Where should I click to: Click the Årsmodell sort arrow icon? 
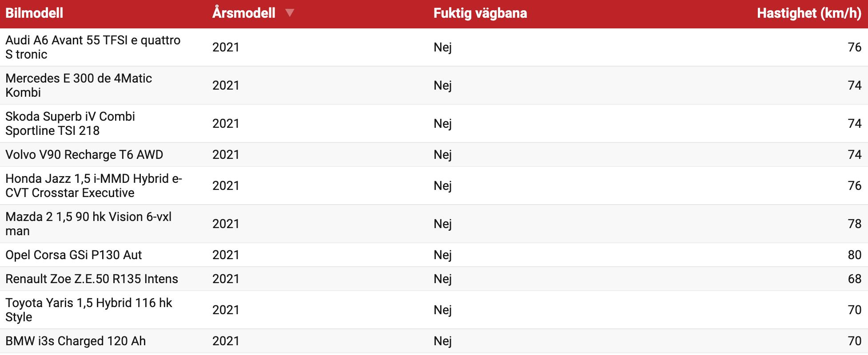[290, 13]
